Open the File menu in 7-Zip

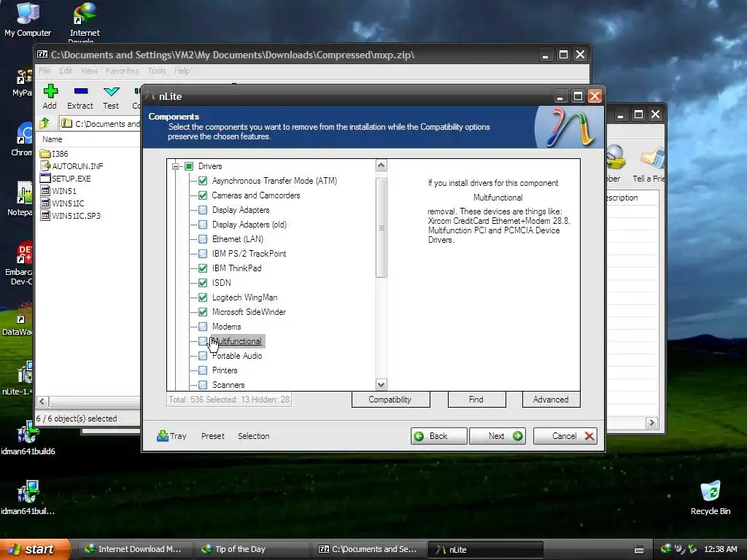click(x=44, y=71)
